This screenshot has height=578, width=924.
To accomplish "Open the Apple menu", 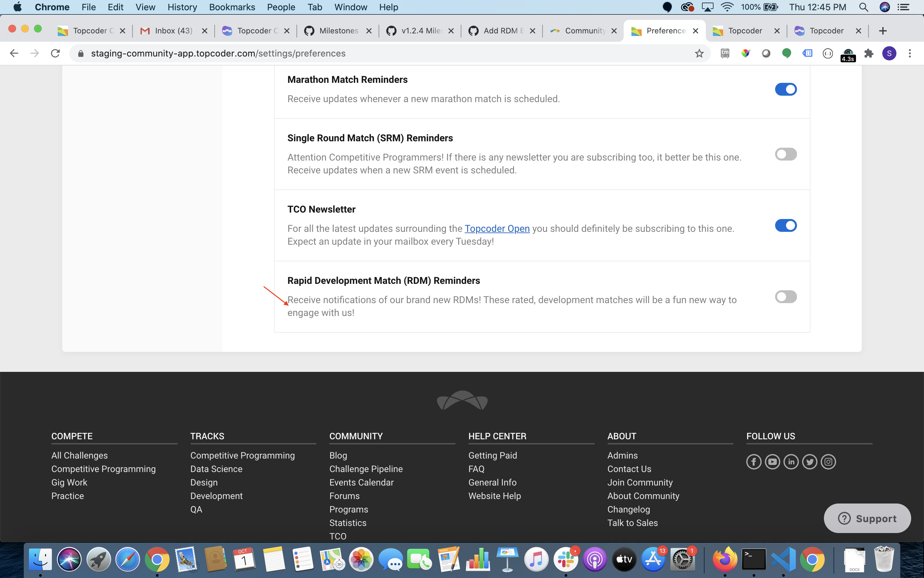I will [x=17, y=7].
